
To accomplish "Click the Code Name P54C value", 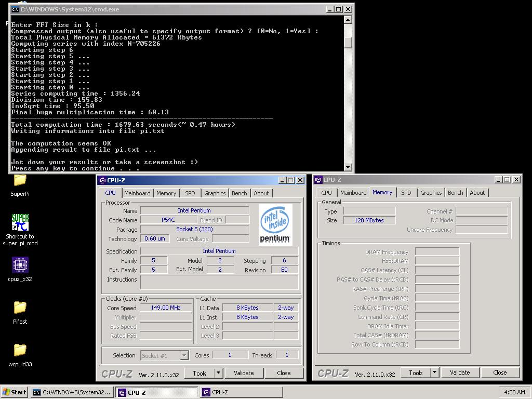I will (x=168, y=220).
